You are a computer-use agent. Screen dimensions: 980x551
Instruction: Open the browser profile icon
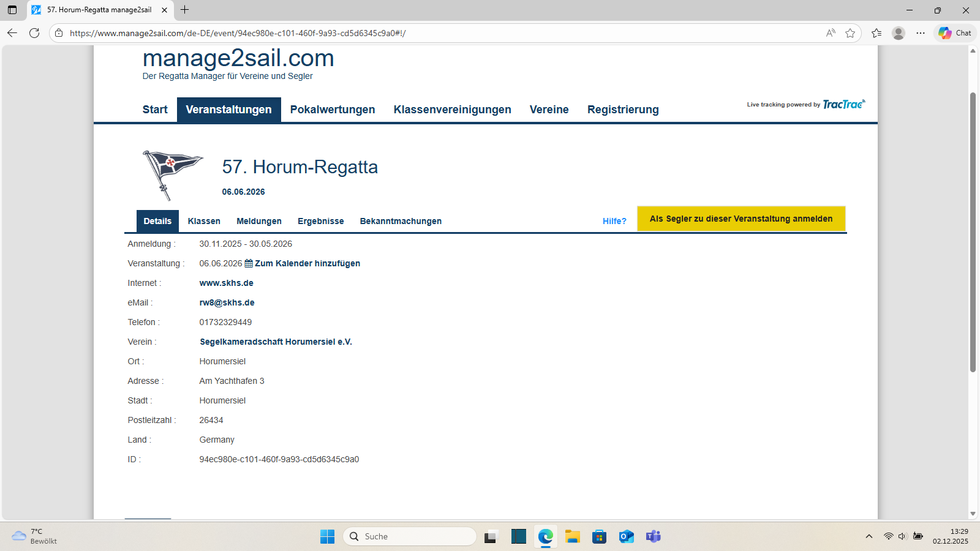coord(899,33)
